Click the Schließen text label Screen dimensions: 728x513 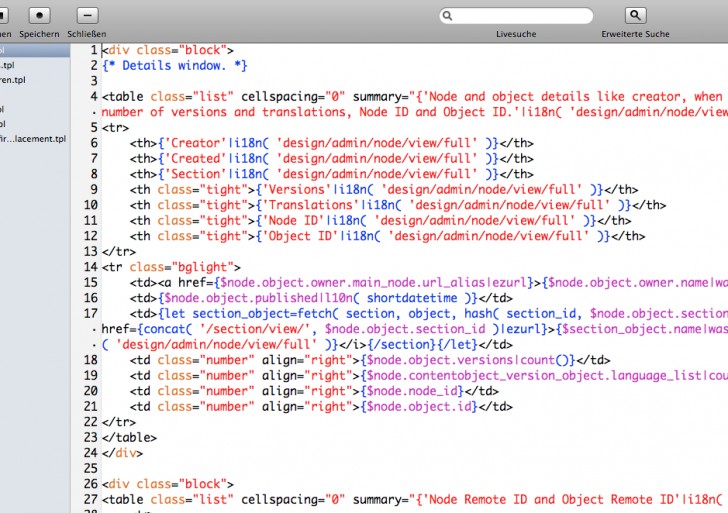coord(87,34)
